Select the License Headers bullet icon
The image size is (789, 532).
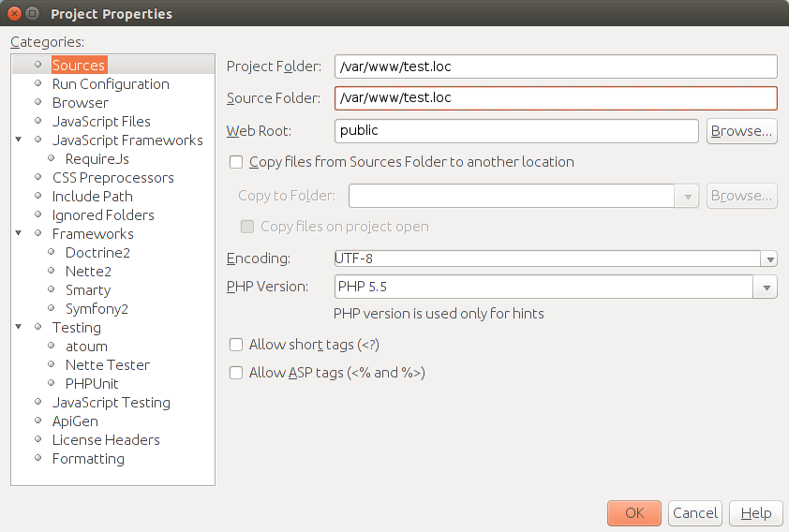point(38,439)
